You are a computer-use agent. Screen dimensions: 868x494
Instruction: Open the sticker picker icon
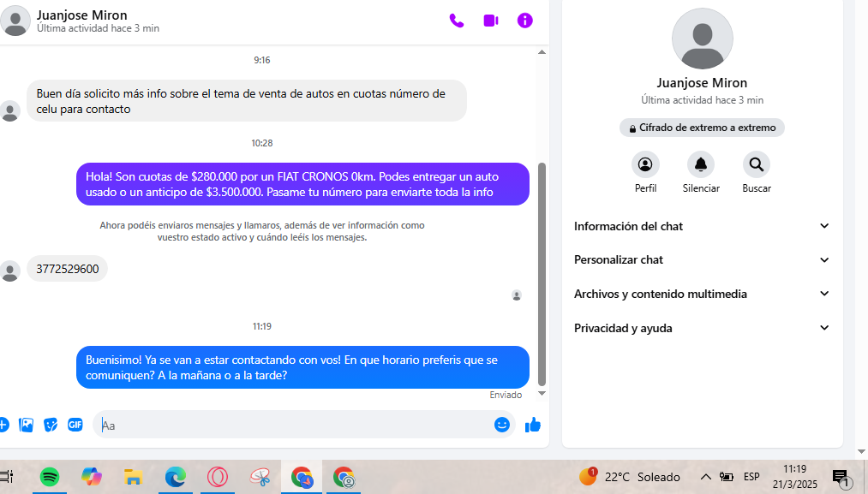[51, 425]
